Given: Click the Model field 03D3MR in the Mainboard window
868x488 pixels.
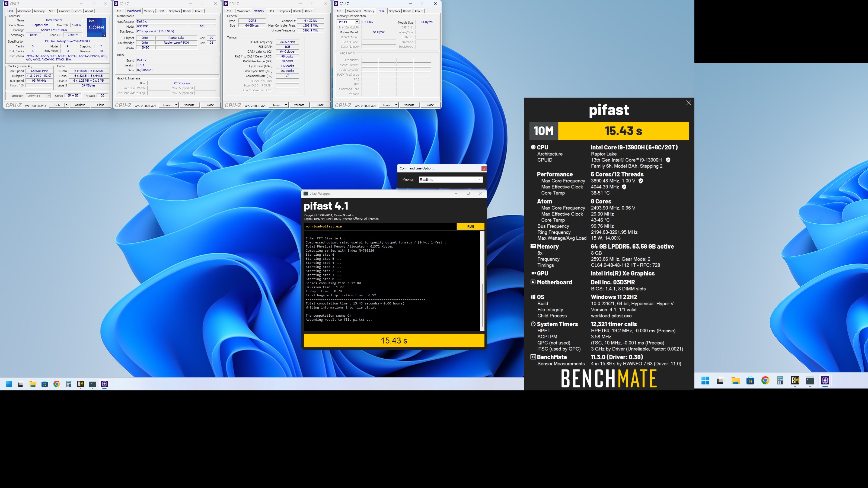Looking at the screenshot, I should pos(161,26).
